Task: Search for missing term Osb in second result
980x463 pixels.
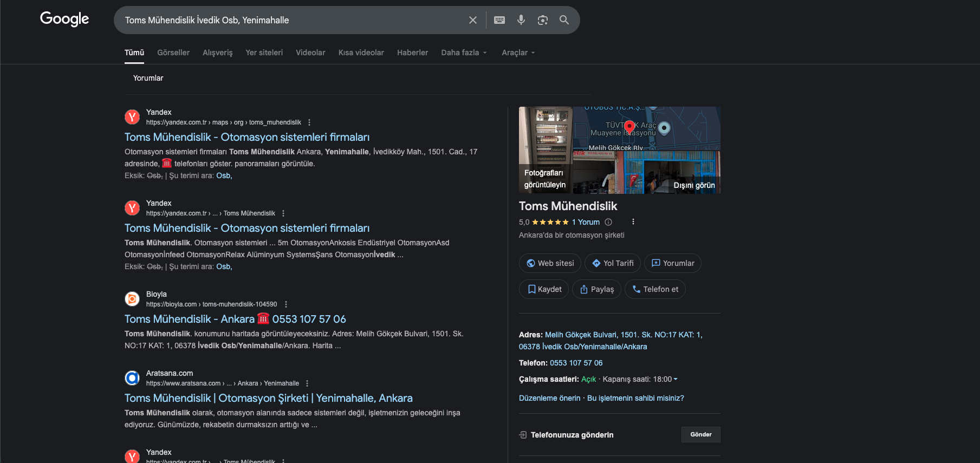Action: (x=224, y=266)
